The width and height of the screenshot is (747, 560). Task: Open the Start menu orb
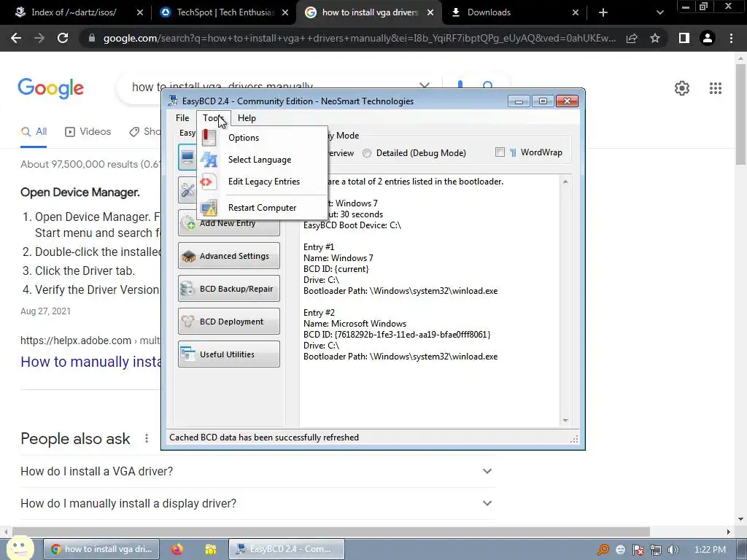coord(19,548)
